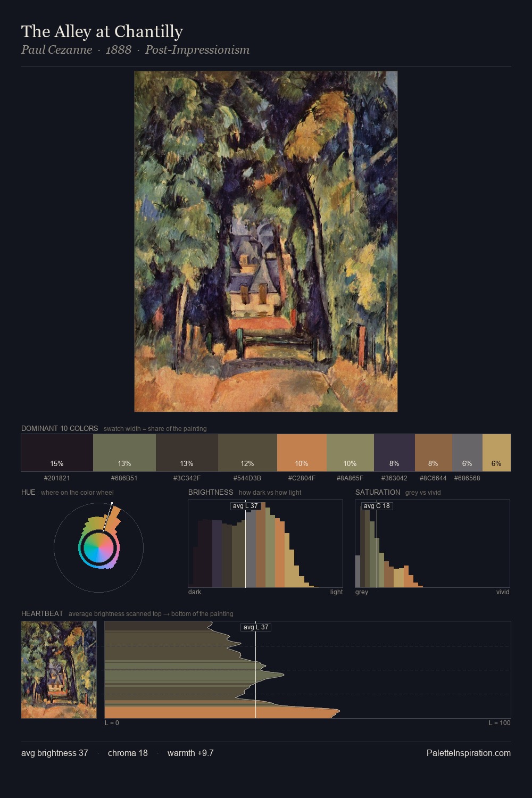Click the 'HEARTBEAT' section heading

42,613
